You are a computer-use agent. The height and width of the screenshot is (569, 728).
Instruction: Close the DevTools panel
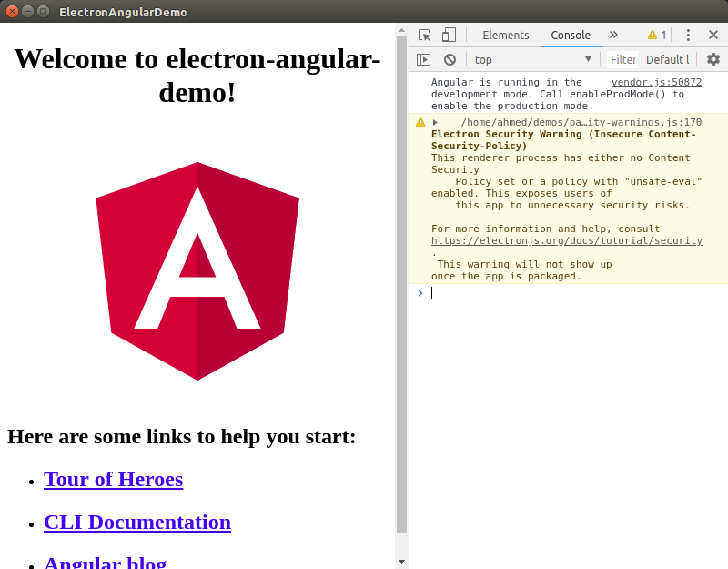[713, 36]
